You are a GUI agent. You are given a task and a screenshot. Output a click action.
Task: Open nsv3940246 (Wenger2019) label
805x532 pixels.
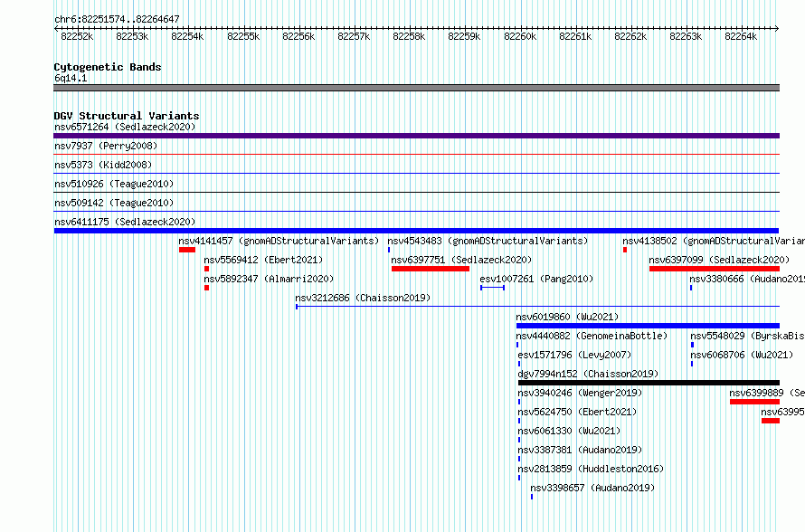point(580,393)
